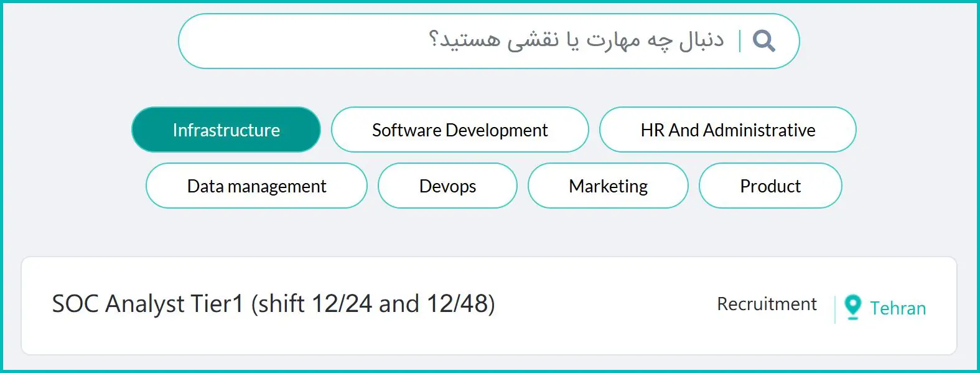Click the separator between Recruitment and Tehran
Screen dimensions: 980x373
(x=834, y=308)
